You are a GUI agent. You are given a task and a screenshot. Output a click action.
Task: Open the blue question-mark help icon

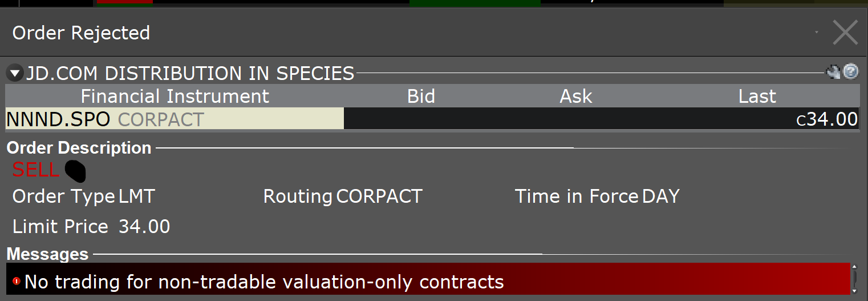coord(851,71)
